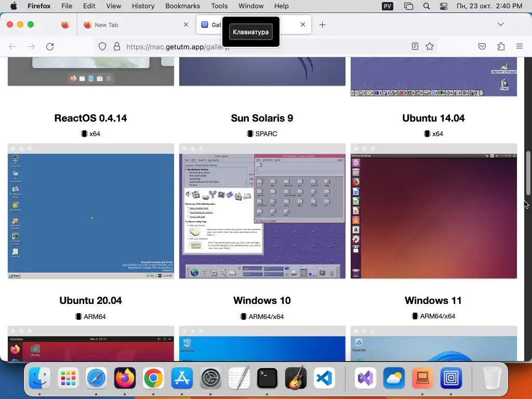Open Control Center in menu bar
This screenshot has height=399, width=532.
pyautogui.click(x=444, y=6)
